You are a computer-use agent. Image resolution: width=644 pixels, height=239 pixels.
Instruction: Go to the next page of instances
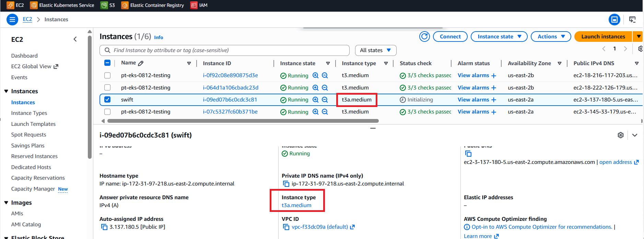click(625, 49)
